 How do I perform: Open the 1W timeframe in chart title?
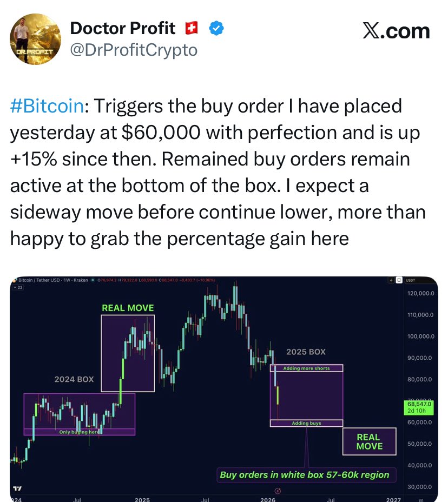click(67, 280)
